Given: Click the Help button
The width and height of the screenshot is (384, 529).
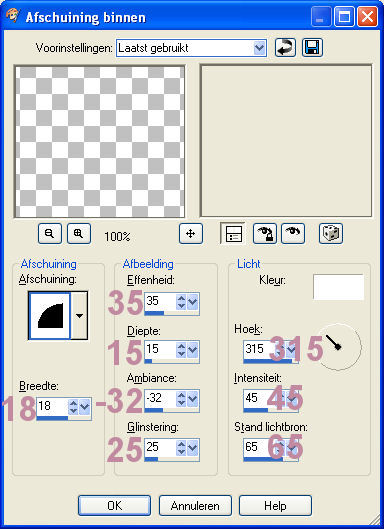Looking at the screenshot, I should click(275, 506).
